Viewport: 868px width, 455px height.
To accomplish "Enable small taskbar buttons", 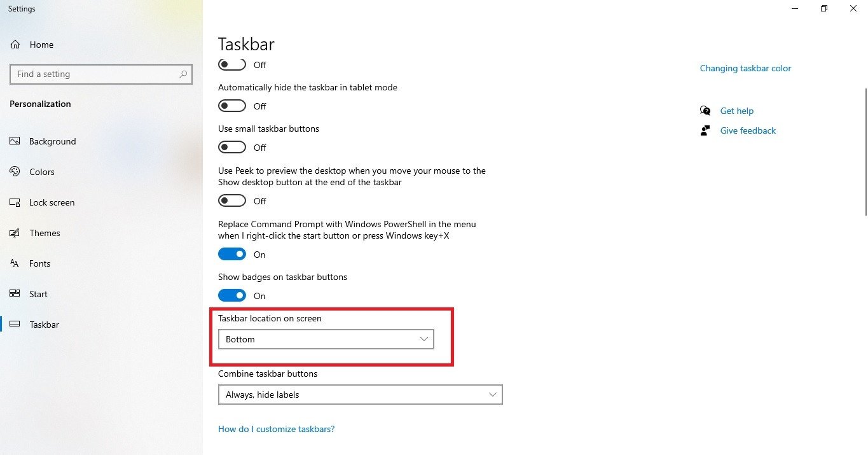I will pos(231,146).
